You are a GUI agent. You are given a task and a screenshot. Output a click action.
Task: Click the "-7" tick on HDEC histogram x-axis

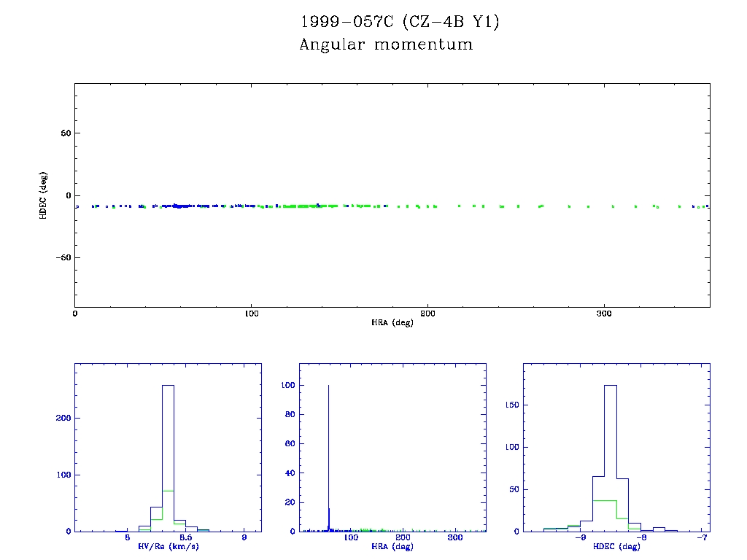pyautogui.click(x=700, y=538)
